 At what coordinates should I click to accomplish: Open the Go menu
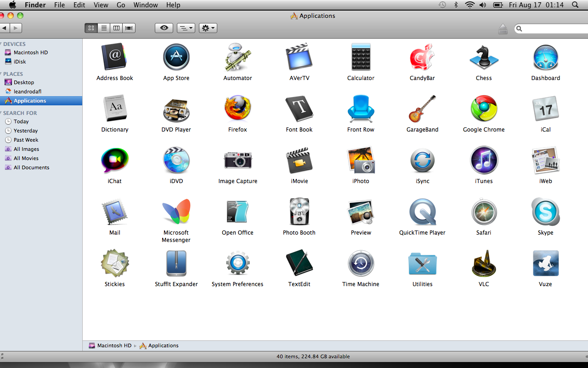(121, 5)
